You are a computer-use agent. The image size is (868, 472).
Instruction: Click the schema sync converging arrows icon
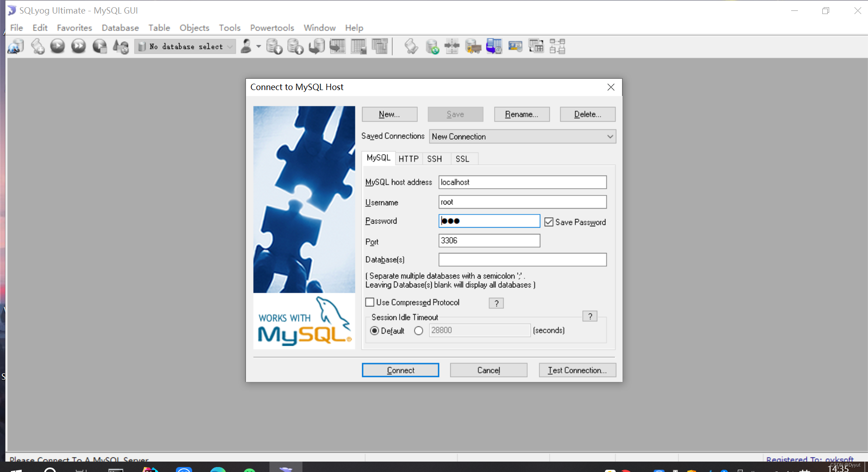(452, 46)
